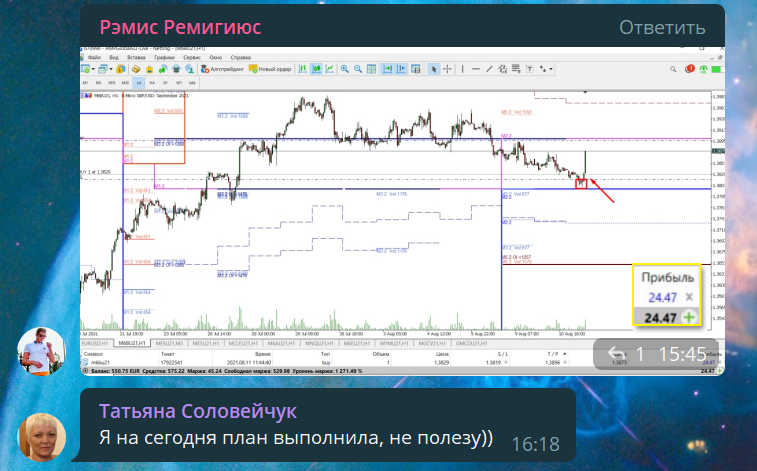Click ticket number 17922541
Screen dimensions: 757x471
pyautogui.click(x=171, y=362)
